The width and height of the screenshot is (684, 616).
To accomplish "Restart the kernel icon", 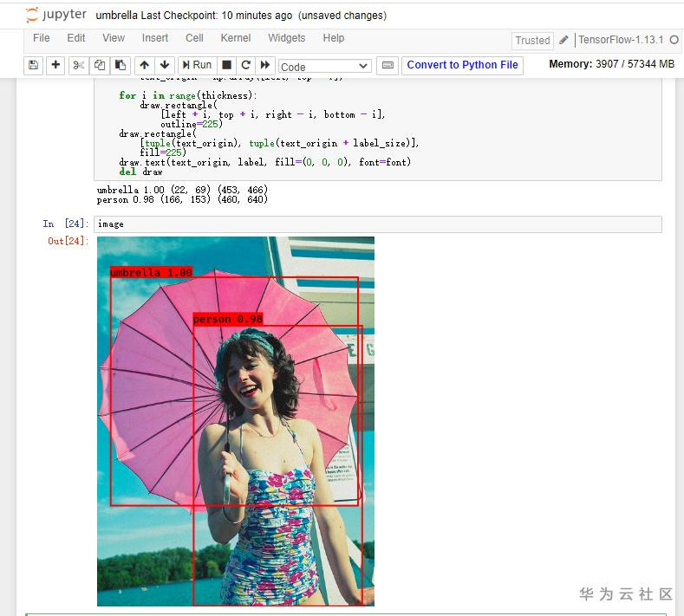I will (245, 65).
